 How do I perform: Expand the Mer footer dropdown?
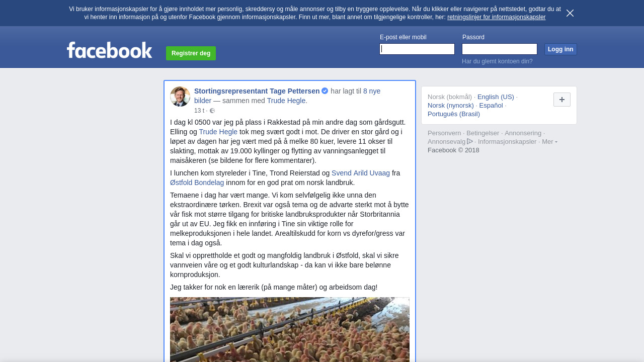pos(549,142)
